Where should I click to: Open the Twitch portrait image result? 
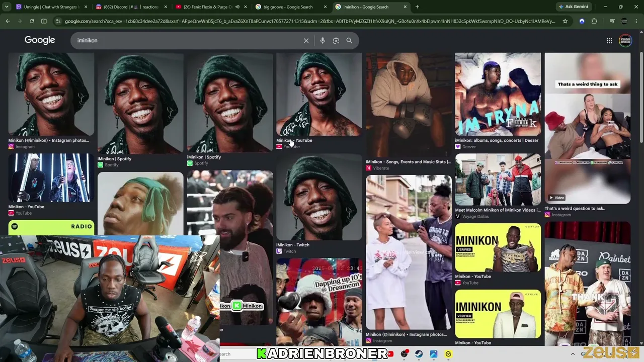click(x=319, y=197)
